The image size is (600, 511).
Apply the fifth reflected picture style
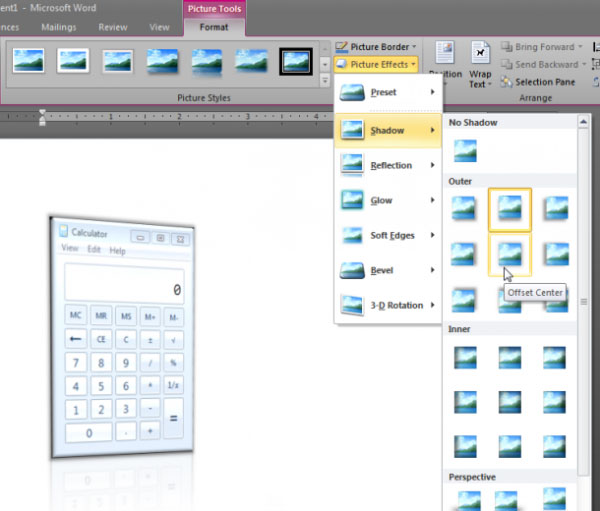coord(207,61)
